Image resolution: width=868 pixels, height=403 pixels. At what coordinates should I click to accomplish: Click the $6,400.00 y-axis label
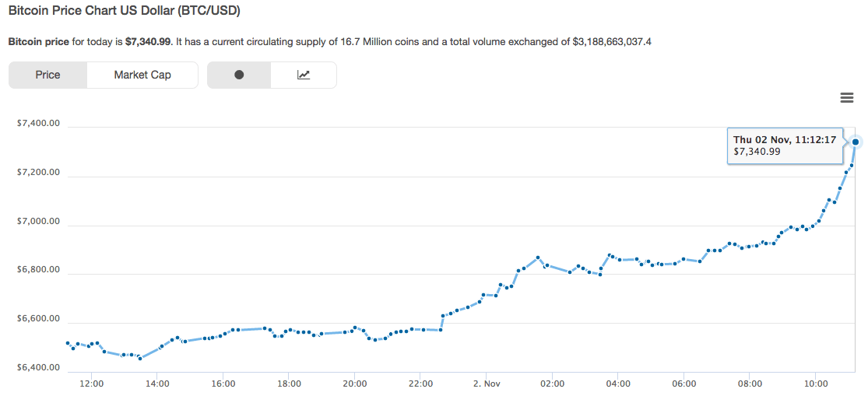(x=39, y=367)
